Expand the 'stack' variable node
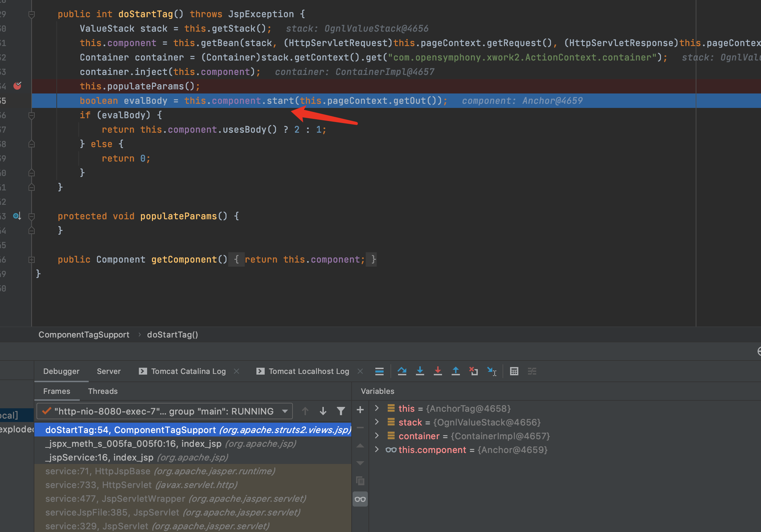Screen dimensions: 761x532 (x=377, y=422)
